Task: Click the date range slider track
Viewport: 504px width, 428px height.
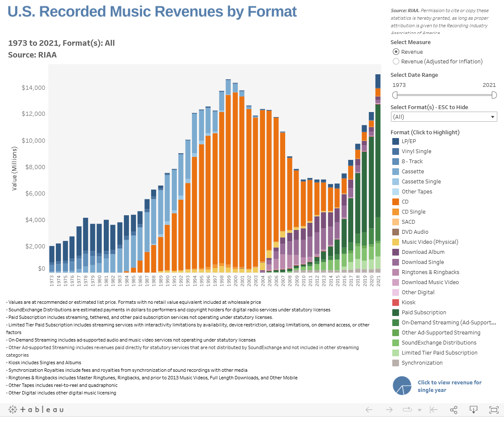Action: pos(444,95)
